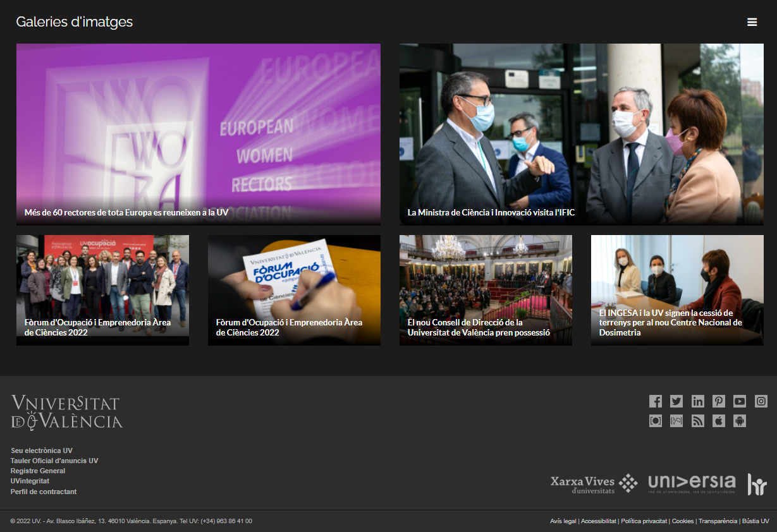Click the Accessibilitat footer link

[x=599, y=521]
